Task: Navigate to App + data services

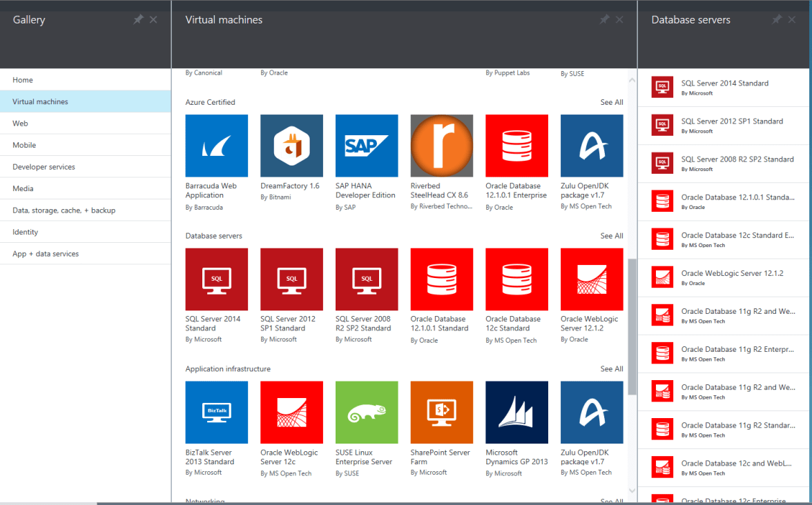Action: 46,253
